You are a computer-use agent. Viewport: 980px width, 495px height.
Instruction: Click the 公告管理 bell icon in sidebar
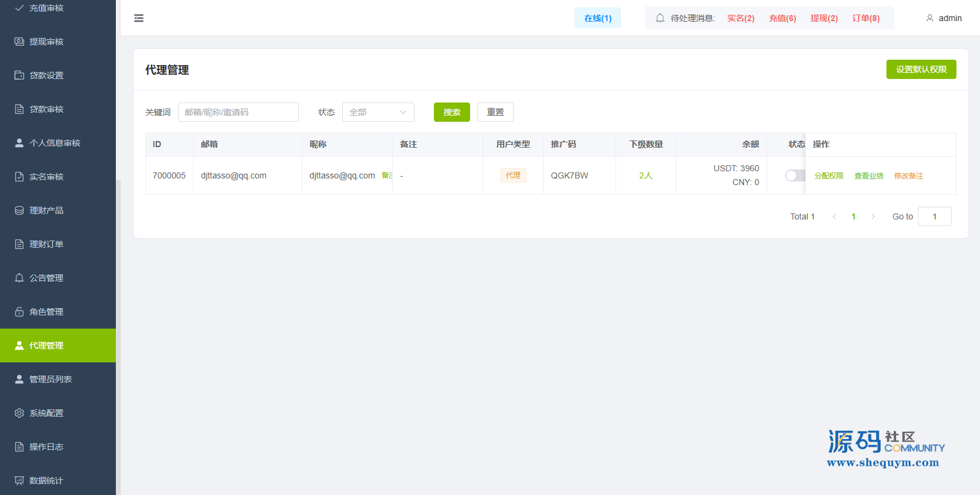click(19, 278)
